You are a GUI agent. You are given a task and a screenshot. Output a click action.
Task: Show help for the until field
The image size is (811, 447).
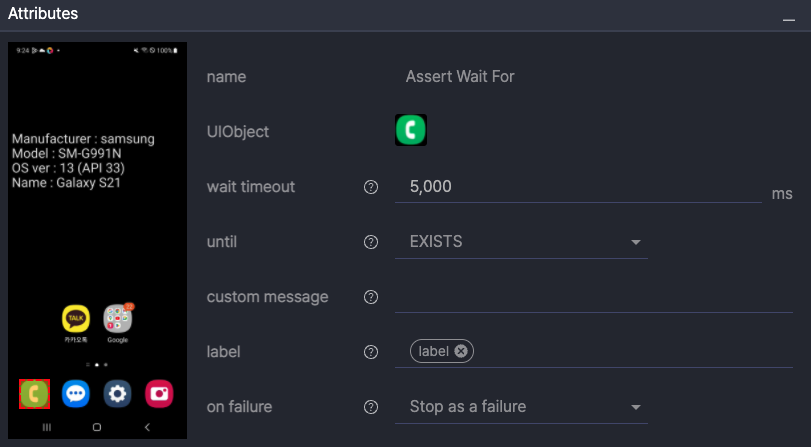(x=371, y=242)
